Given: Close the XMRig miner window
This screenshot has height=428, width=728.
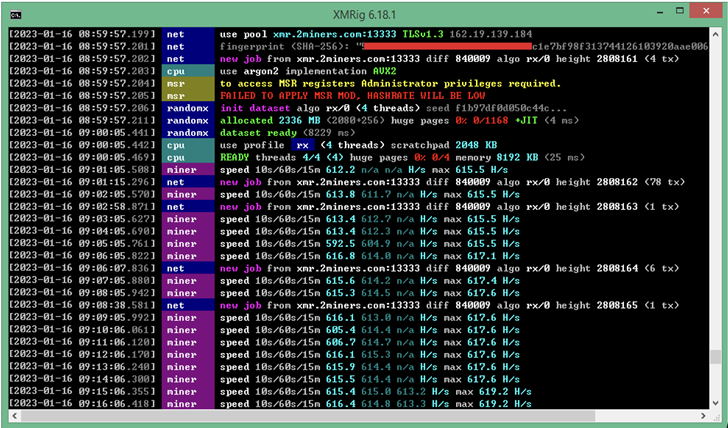Looking at the screenshot, I should click(706, 11).
